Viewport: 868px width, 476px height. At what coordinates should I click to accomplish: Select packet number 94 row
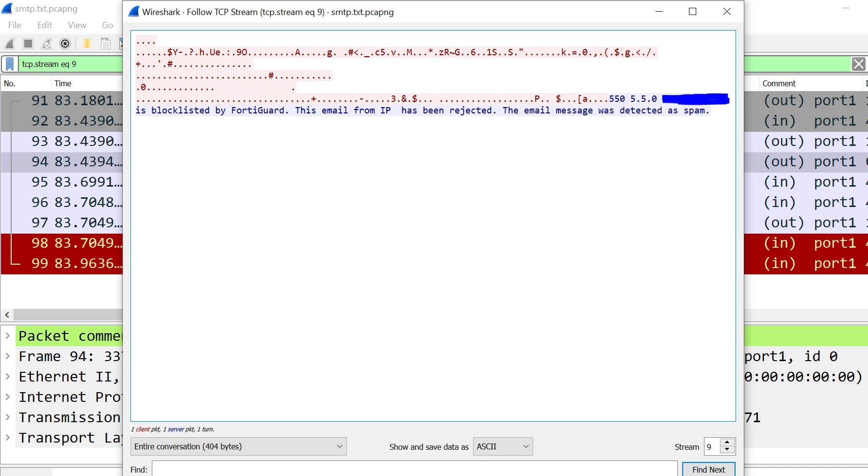(62, 161)
